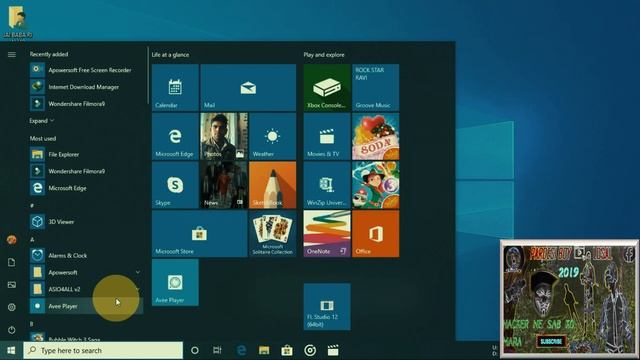Viewport: 640px width, 360px height.
Task: Open File Explorer from Most used
Action: (x=86, y=154)
